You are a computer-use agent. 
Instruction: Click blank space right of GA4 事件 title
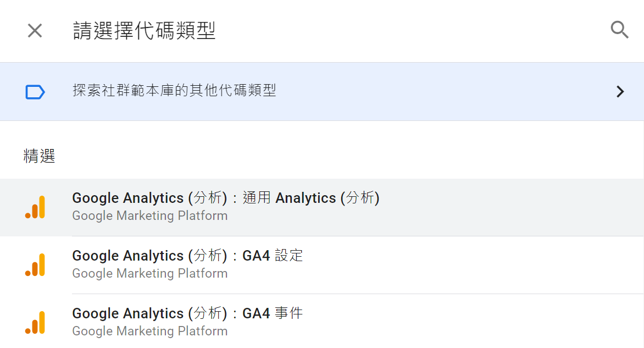pyautogui.click(x=473, y=323)
